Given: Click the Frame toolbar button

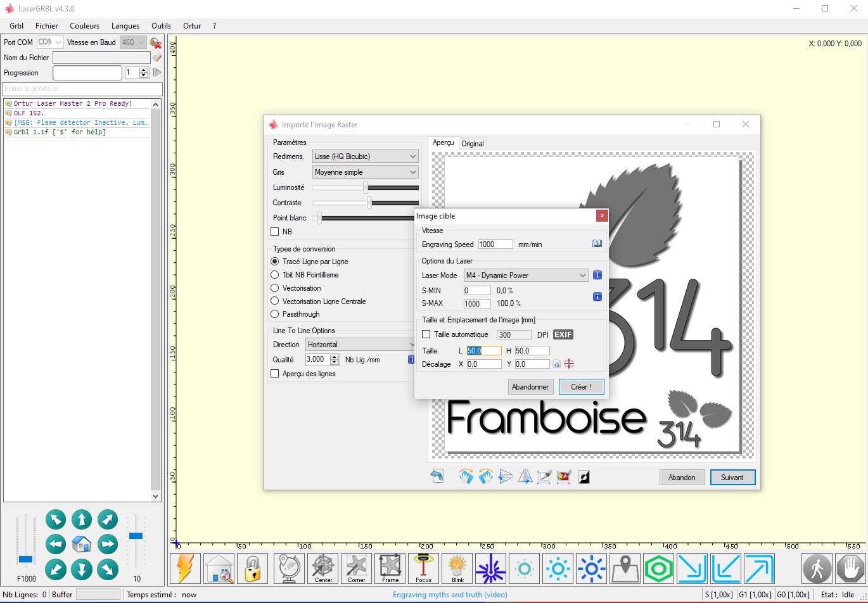Looking at the screenshot, I should [x=390, y=568].
